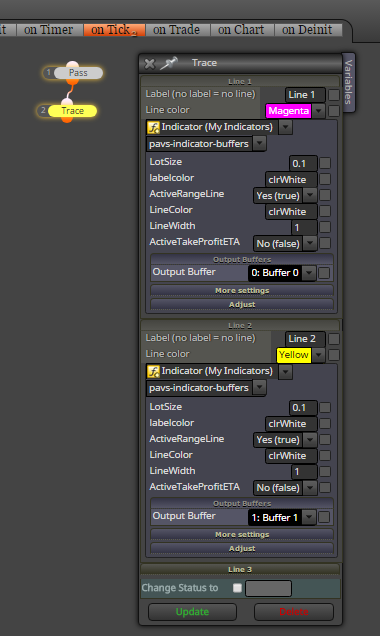Viewport: 380px width, 636px height.
Task: Close the Trace panel with X icon
Action: point(150,63)
